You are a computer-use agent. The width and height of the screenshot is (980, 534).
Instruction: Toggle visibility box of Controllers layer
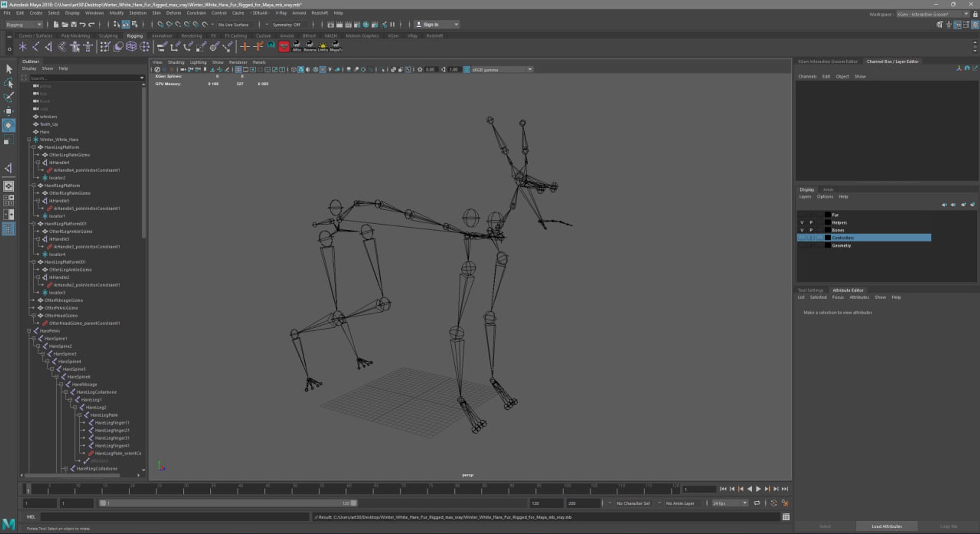tap(802, 238)
